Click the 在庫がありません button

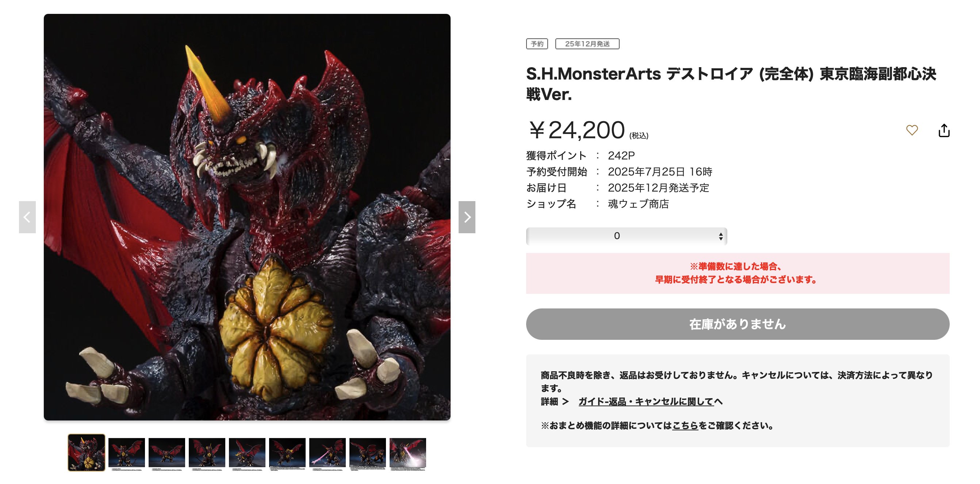pyautogui.click(x=737, y=324)
